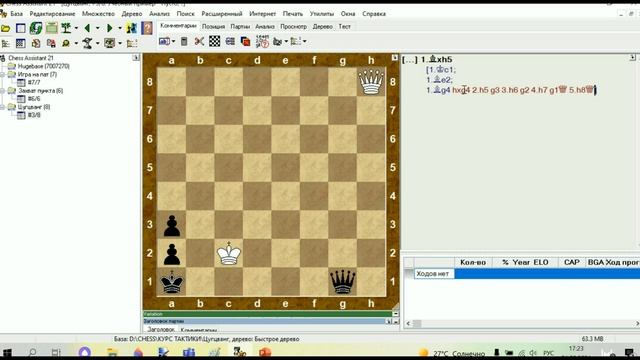Open dropdown arrow beside the green right arrow
Screen dimensions: 640x360
(x=120, y=28)
